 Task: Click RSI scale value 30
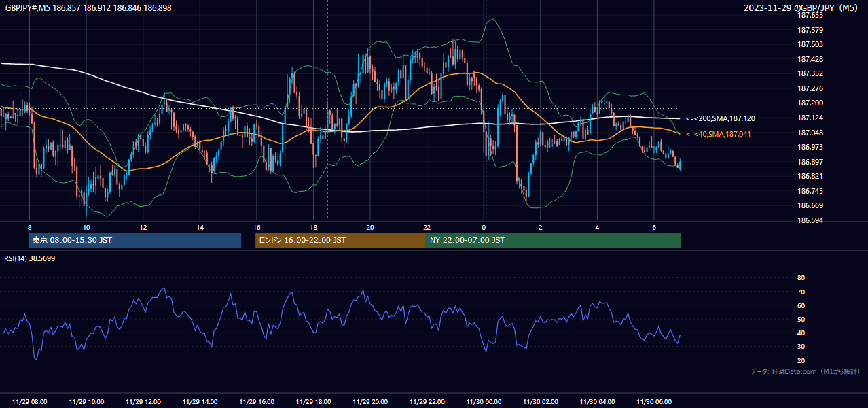[801, 346]
